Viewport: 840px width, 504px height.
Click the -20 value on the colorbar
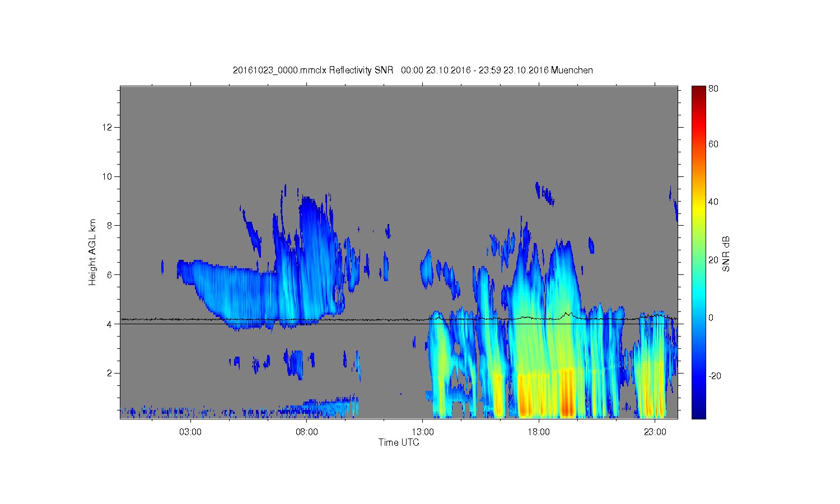715,376
